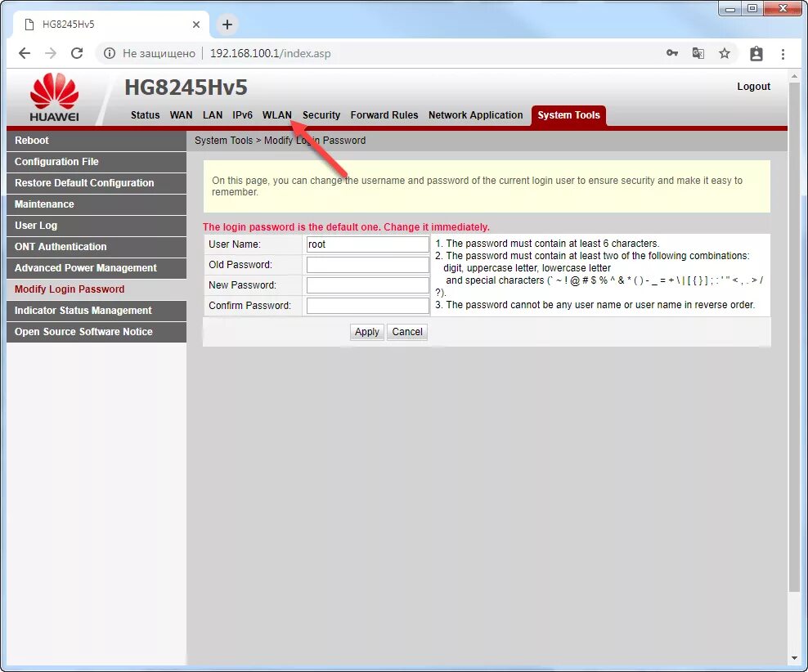Open Open Source Software Notice
This screenshot has height=672, width=808.
(97, 332)
